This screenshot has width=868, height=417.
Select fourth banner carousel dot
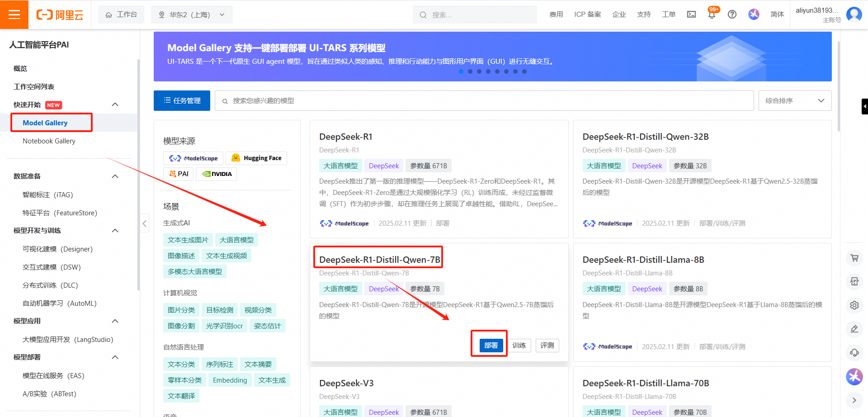488,71
